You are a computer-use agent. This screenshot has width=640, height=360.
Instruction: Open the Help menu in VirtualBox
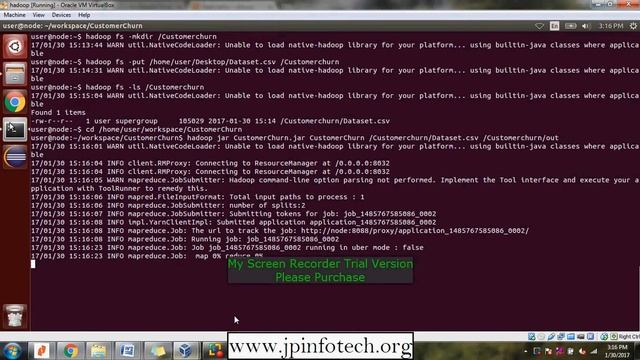tap(84, 15)
